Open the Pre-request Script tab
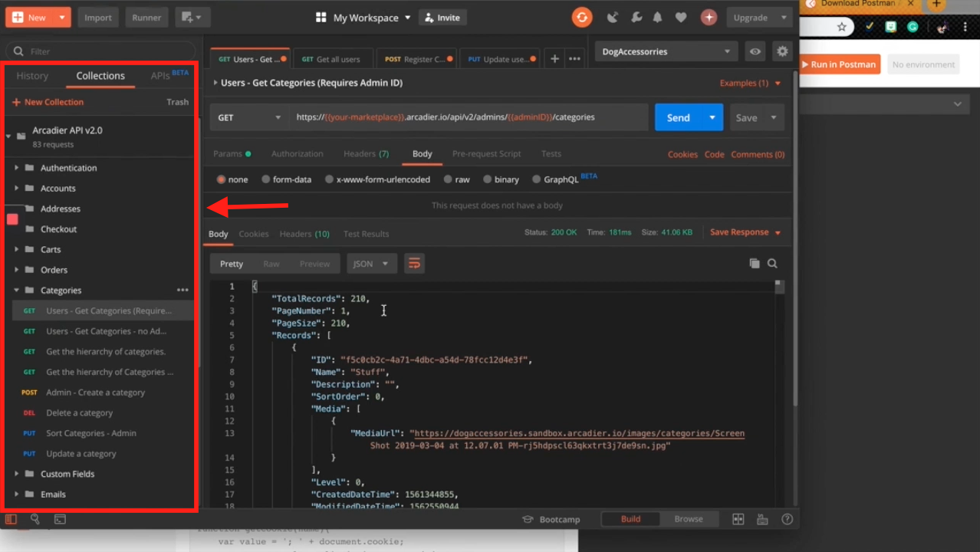The height and width of the screenshot is (552, 980). tap(486, 154)
